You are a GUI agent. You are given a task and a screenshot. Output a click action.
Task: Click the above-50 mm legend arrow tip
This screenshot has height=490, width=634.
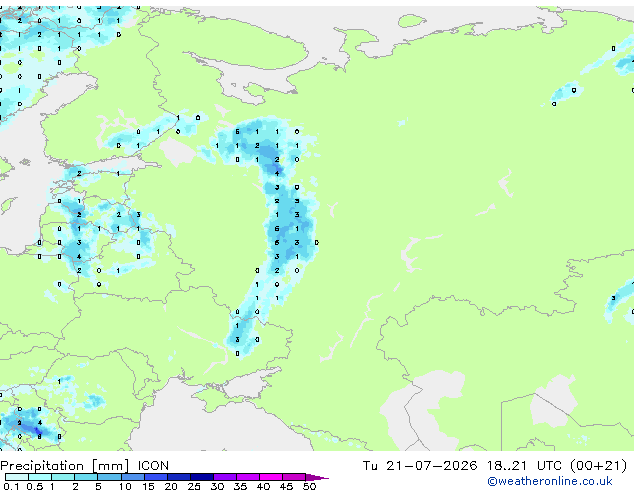pyautogui.click(x=317, y=477)
